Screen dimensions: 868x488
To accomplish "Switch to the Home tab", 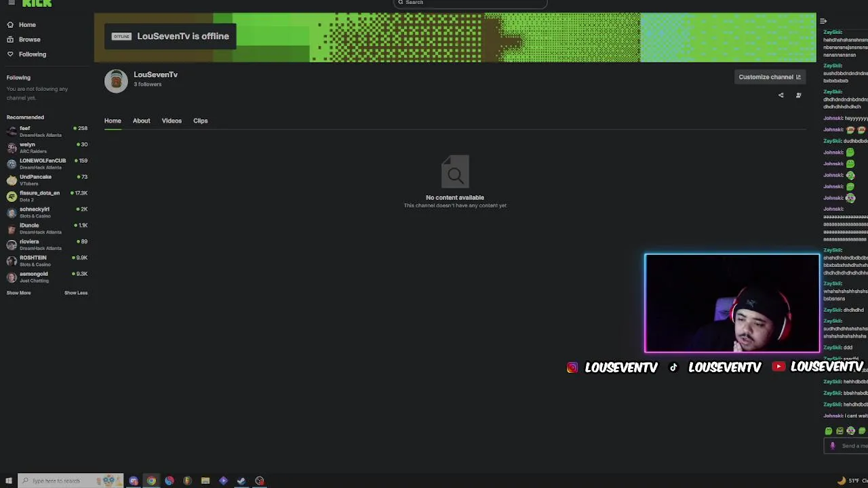I will 113,121.
